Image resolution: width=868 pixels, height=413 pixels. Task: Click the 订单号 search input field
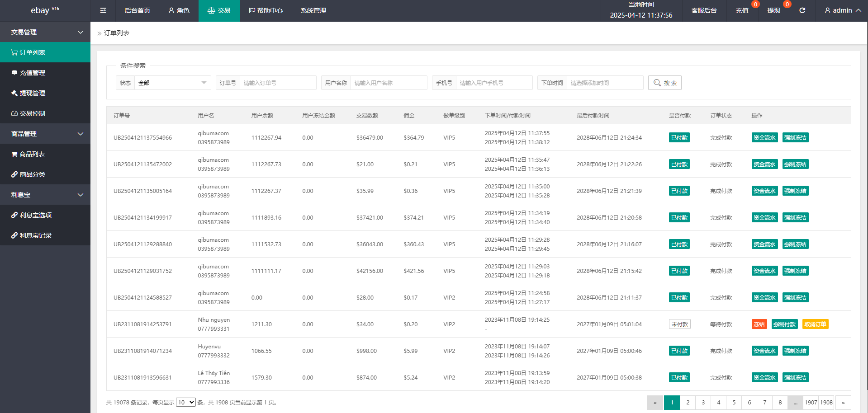[278, 83]
